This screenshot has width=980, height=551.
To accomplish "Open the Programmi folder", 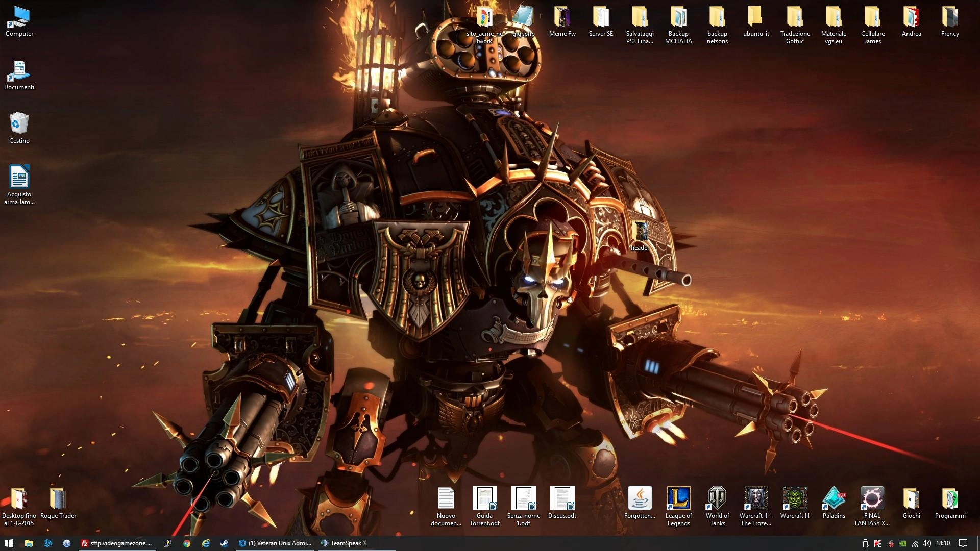I will click(950, 503).
